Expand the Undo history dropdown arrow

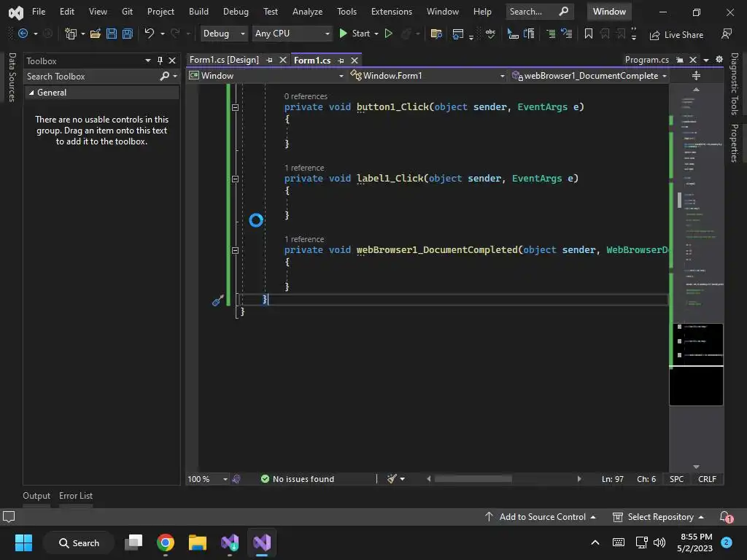point(163,34)
